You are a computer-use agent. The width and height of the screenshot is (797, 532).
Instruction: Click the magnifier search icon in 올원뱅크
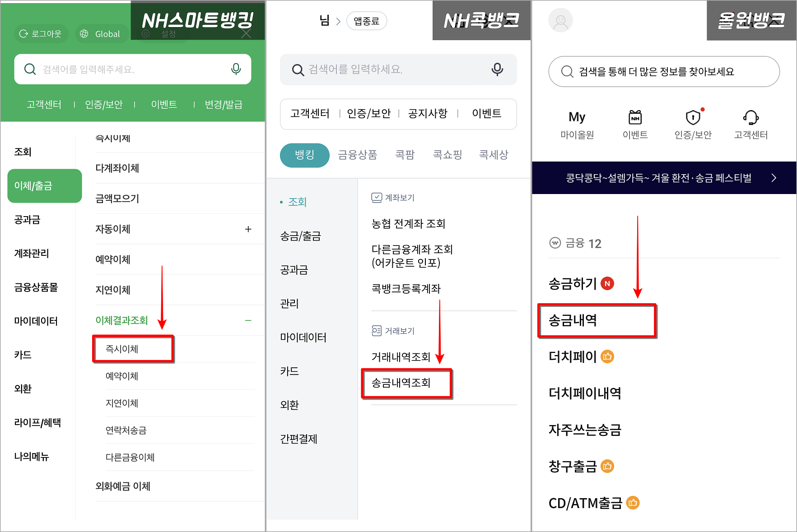567,71
